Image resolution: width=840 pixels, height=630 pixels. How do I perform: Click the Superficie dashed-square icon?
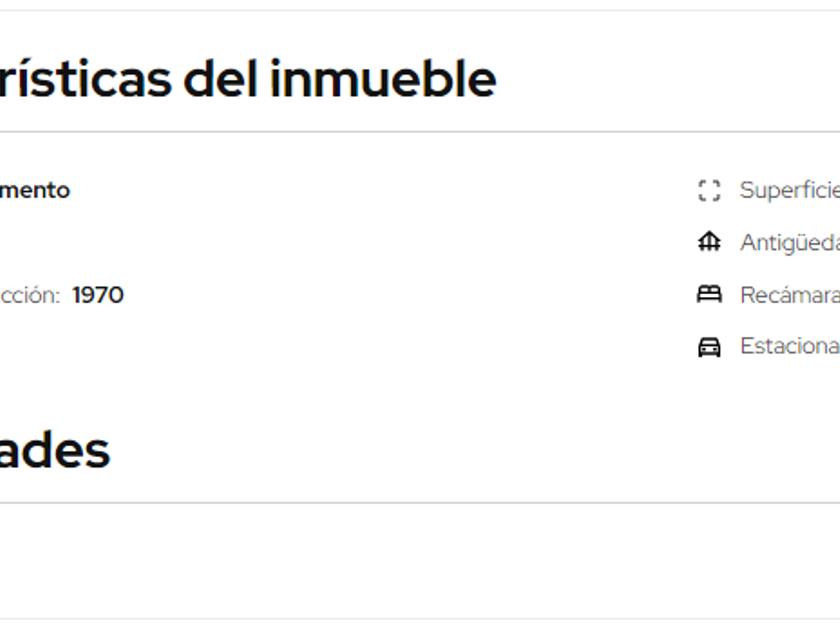pyautogui.click(x=709, y=191)
